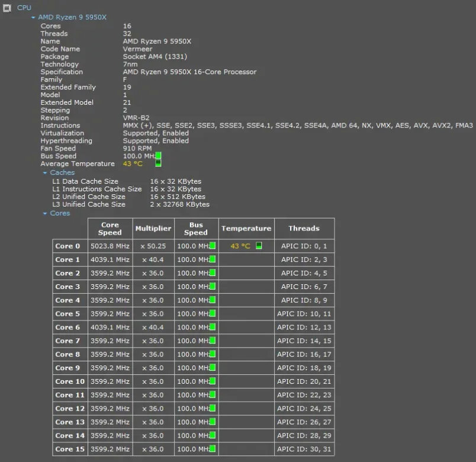
Task: Click Core 1 bus speed graph icon
Action: (213, 259)
